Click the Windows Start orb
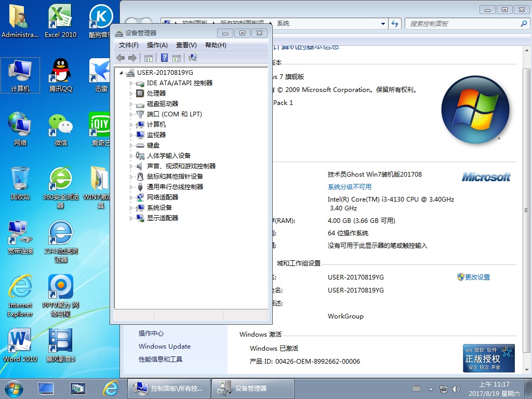532x399 pixels. point(14,389)
